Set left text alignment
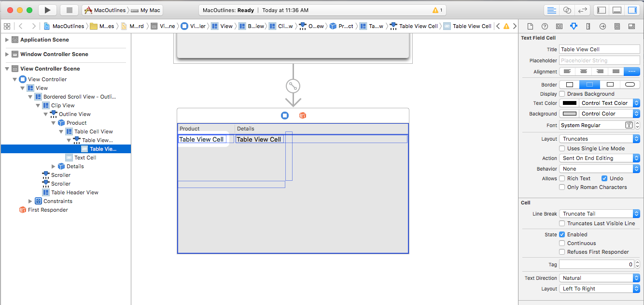The image size is (644, 305). [x=567, y=72]
